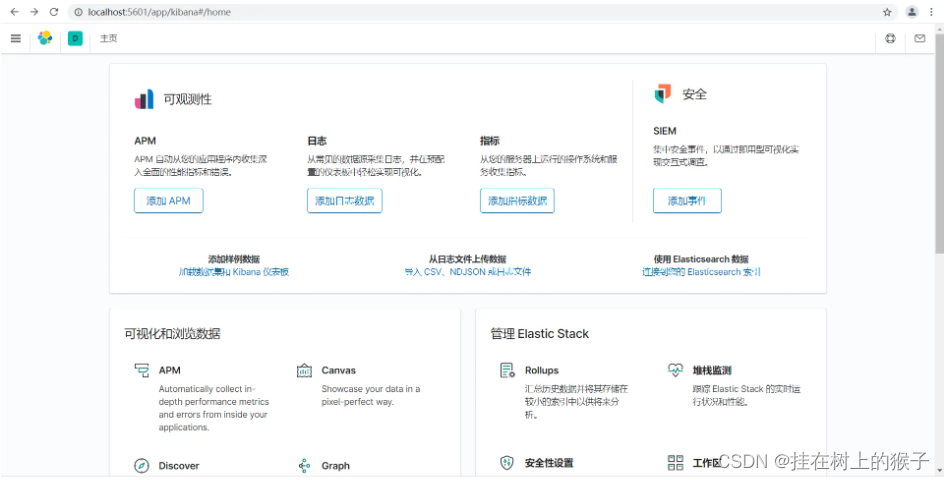Image resolution: width=944 pixels, height=480 pixels.
Task: Open the Canvas title link
Action: pyautogui.click(x=338, y=370)
